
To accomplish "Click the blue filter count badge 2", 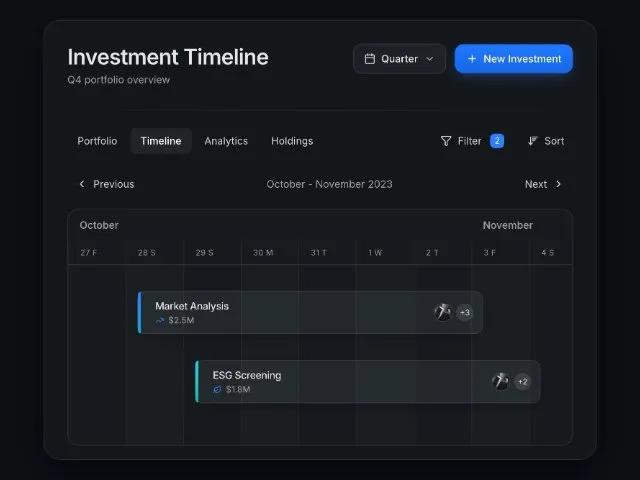I will (x=497, y=141).
